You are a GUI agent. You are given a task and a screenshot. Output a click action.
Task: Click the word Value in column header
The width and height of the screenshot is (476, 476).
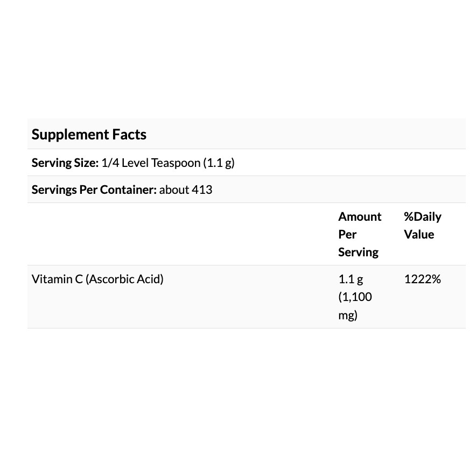[x=419, y=234]
